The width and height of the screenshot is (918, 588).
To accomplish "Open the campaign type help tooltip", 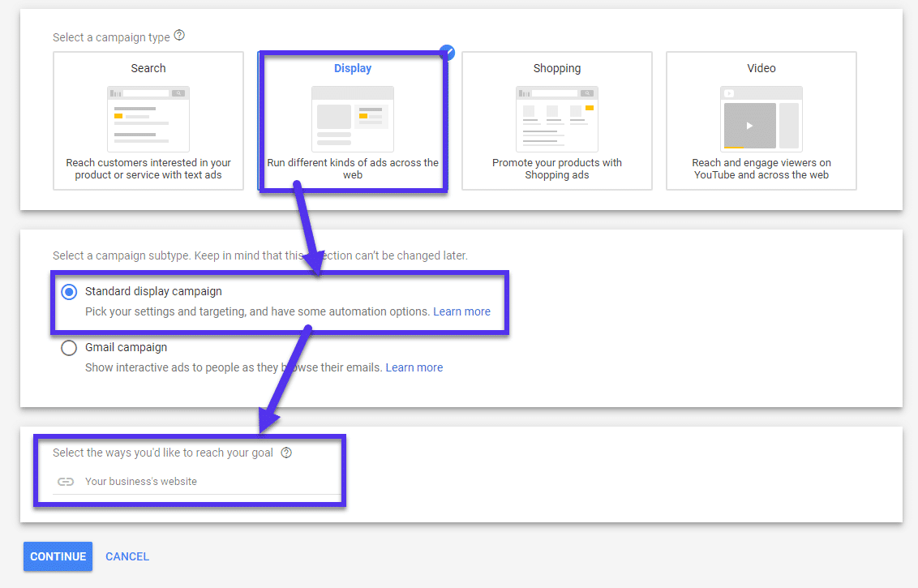I will click(x=179, y=36).
